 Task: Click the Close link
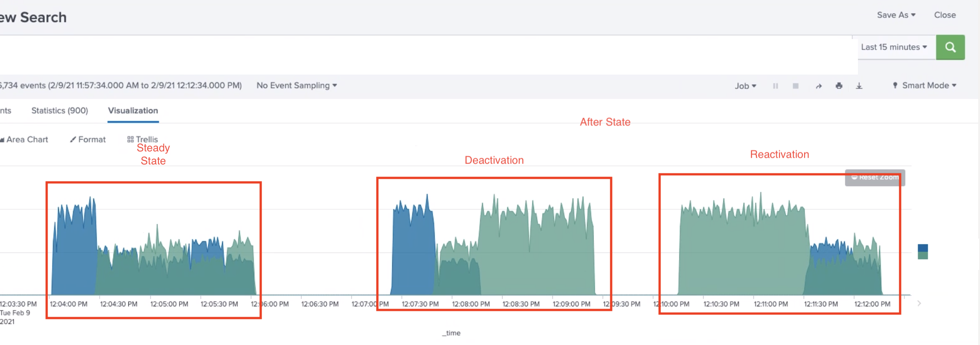click(945, 15)
